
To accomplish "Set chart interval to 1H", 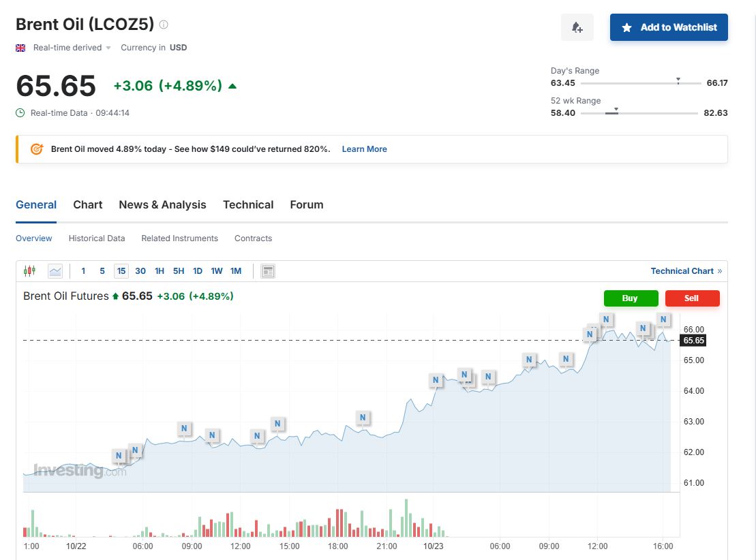I will pyautogui.click(x=160, y=271).
